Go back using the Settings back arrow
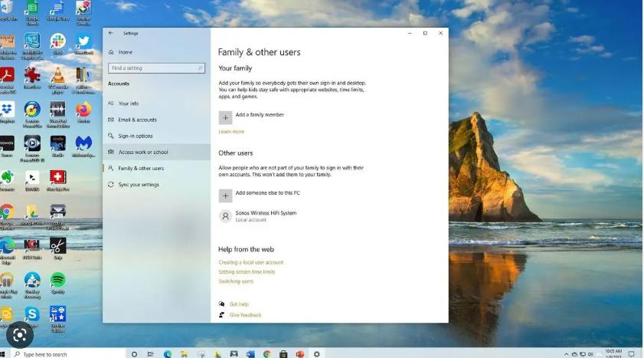644x358 pixels. [x=111, y=33]
